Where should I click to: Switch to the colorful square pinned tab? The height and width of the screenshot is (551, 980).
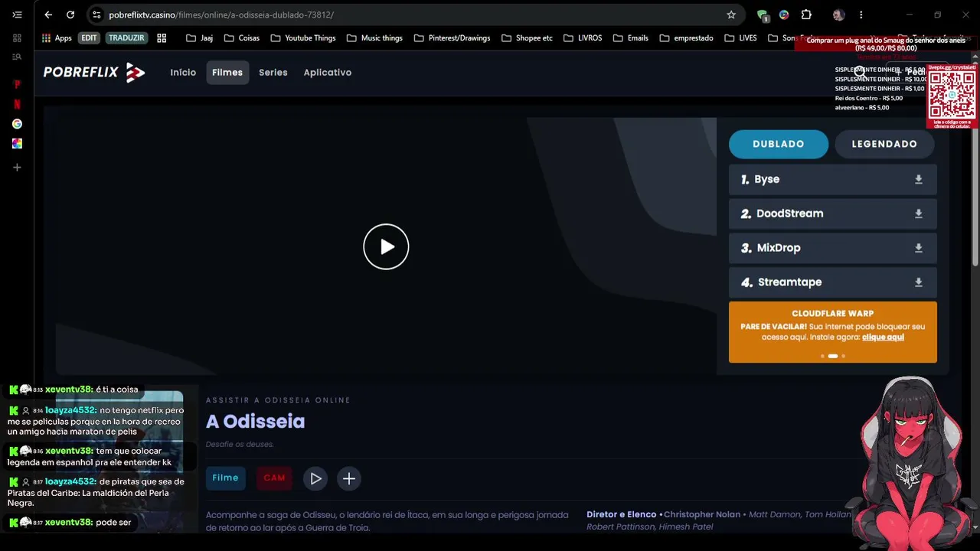tap(17, 144)
